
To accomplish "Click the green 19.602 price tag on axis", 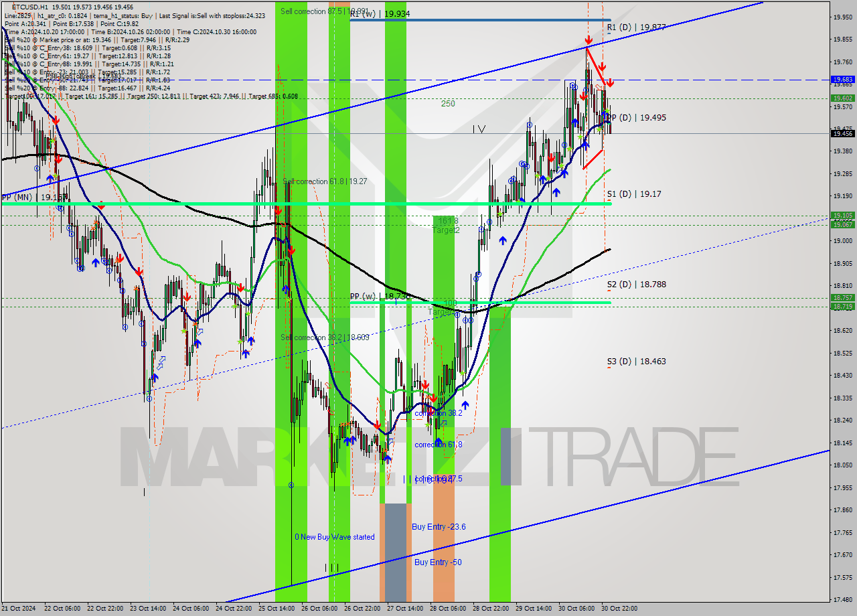I will (843, 98).
